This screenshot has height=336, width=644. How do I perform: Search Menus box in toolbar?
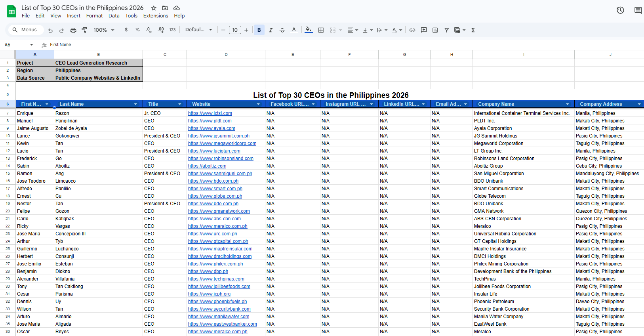tap(25, 30)
